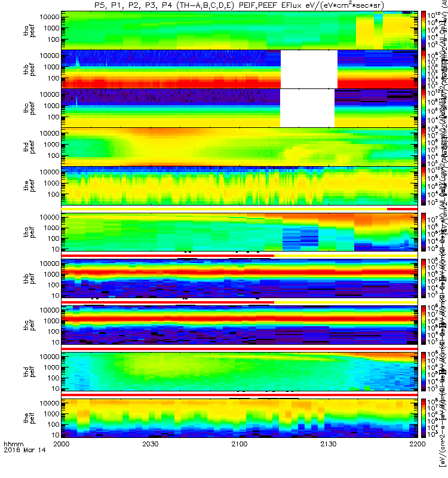Image resolution: width=448 pixels, height=478 pixels.
Task: Click the 'thc peif' panel label
Action: pos(29,325)
